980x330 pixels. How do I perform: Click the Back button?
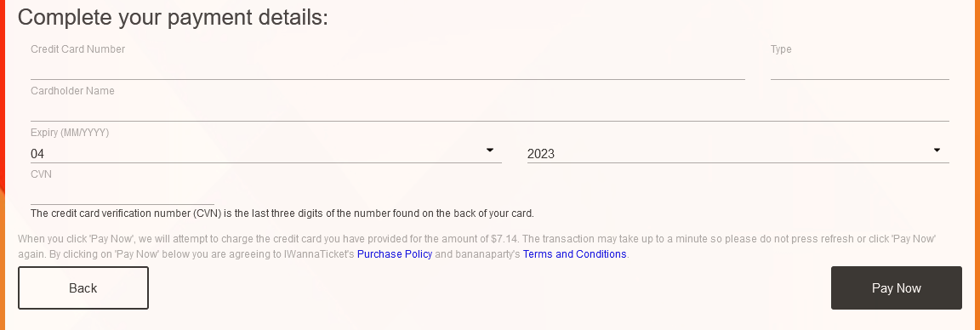point(83,288)
